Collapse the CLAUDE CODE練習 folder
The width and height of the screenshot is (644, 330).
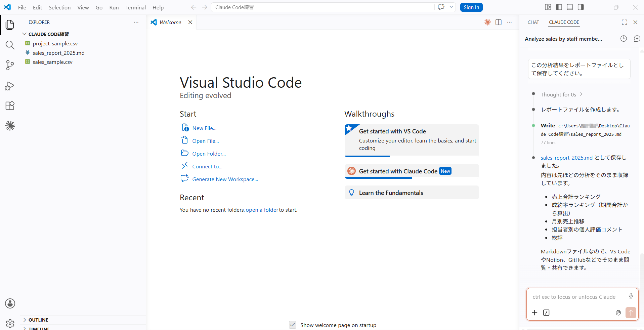tap(25, 34)
